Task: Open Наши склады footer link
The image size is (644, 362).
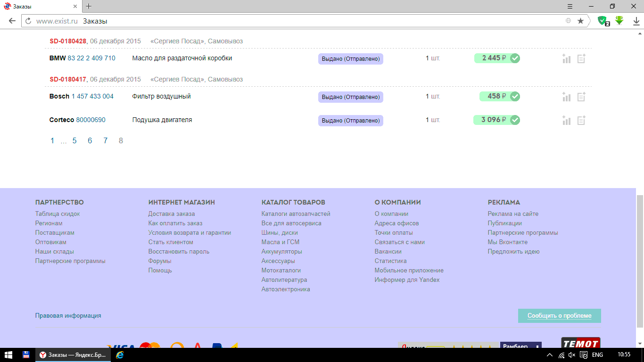Action: [55, 251]
